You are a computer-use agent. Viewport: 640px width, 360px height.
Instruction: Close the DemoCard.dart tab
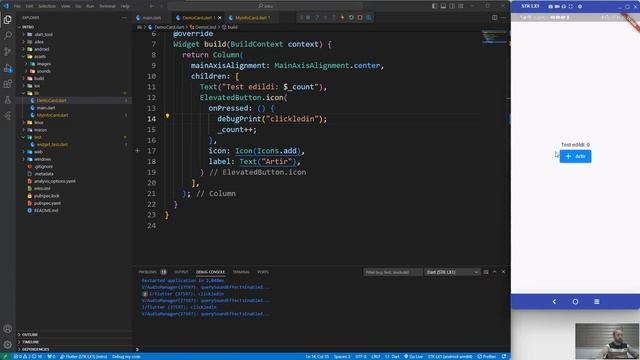pyautogui.click(x=220, y=18)
